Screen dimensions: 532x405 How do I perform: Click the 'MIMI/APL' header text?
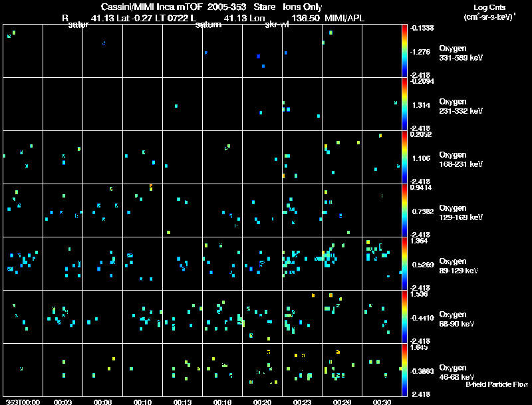pyautogui.click(x=344, y=18)
